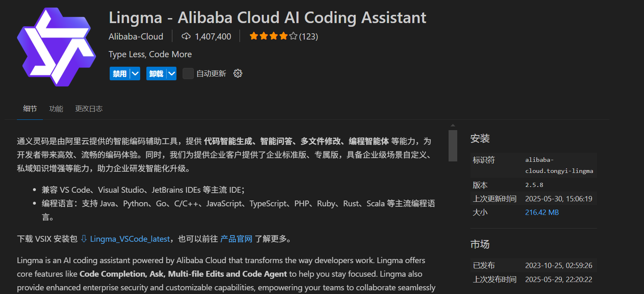
Task: Open the 更改日志 tab
Action: tap(89, 109)
